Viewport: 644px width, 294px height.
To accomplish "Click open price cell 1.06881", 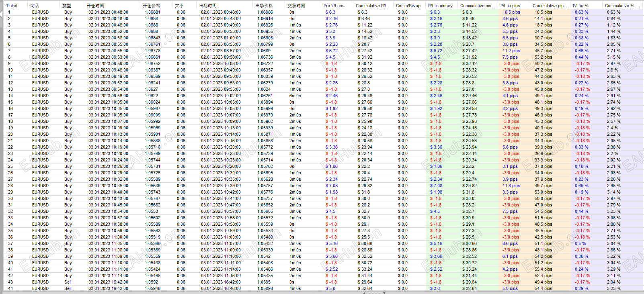I will click(x=152, y=12).
